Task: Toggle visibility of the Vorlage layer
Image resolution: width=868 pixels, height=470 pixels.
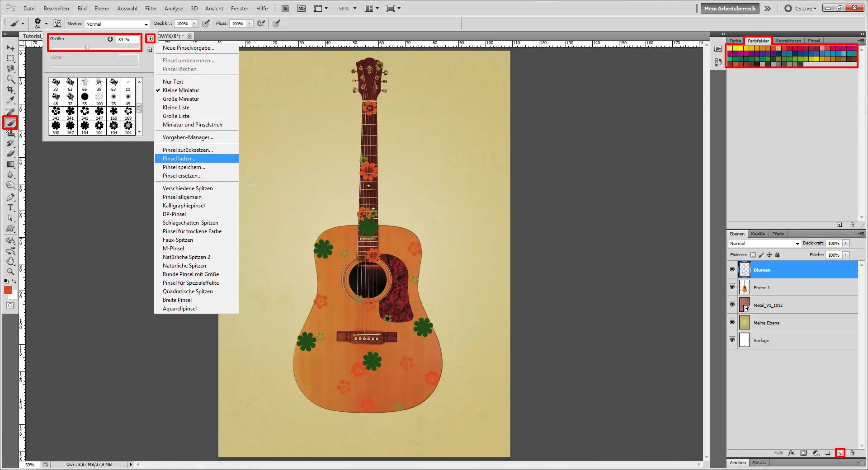Action: click(x=732, y=340)
